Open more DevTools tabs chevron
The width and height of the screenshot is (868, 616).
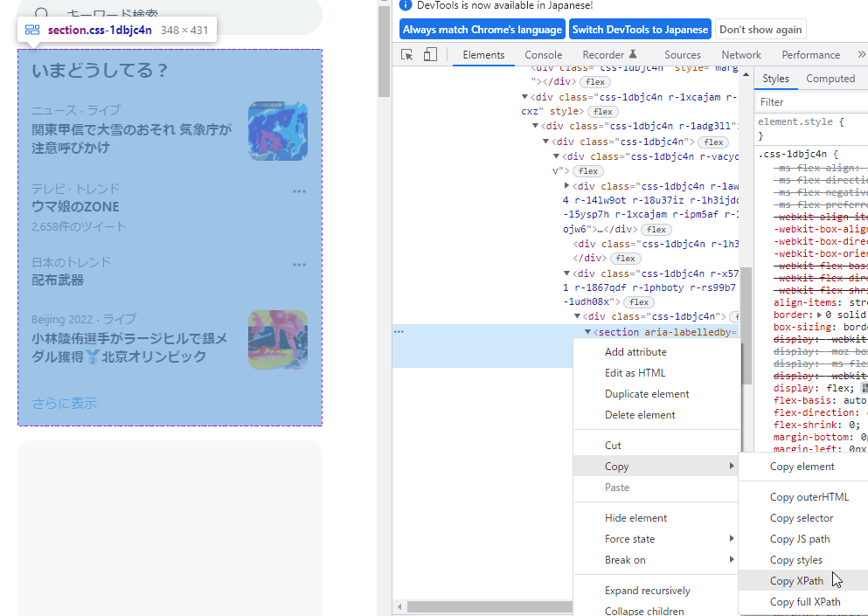861,54
